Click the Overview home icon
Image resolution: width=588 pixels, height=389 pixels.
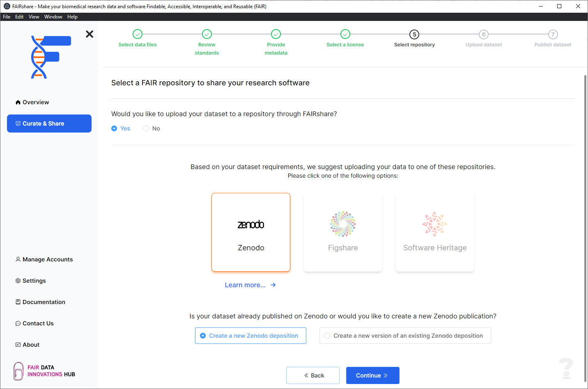tap(18, 102)
